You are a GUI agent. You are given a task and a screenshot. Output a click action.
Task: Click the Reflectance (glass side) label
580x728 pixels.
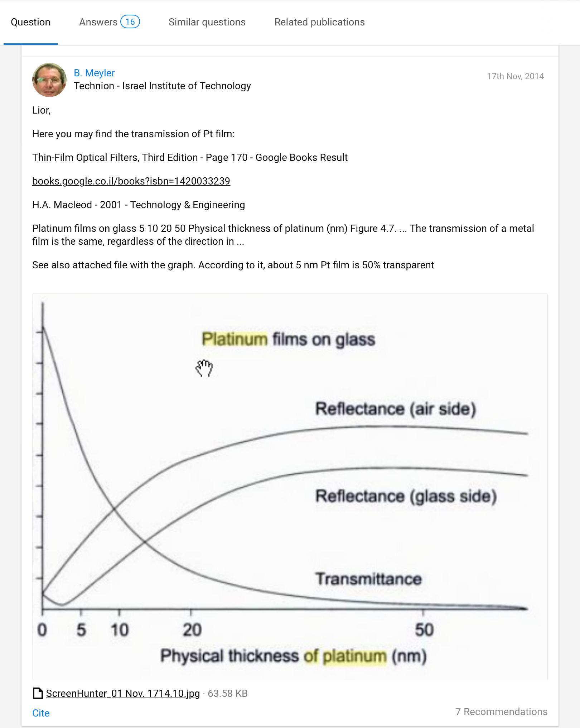[x=406, y=496]
